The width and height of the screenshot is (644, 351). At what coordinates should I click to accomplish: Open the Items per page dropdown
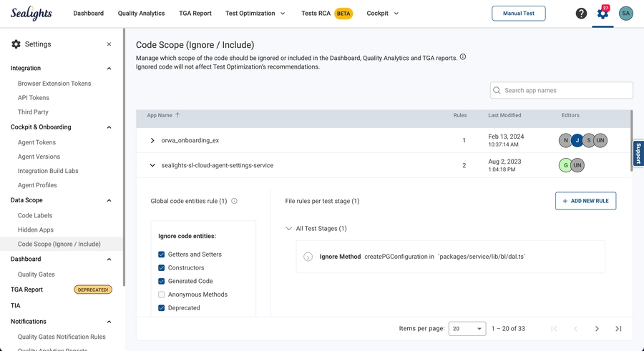[x=467, y=329]
